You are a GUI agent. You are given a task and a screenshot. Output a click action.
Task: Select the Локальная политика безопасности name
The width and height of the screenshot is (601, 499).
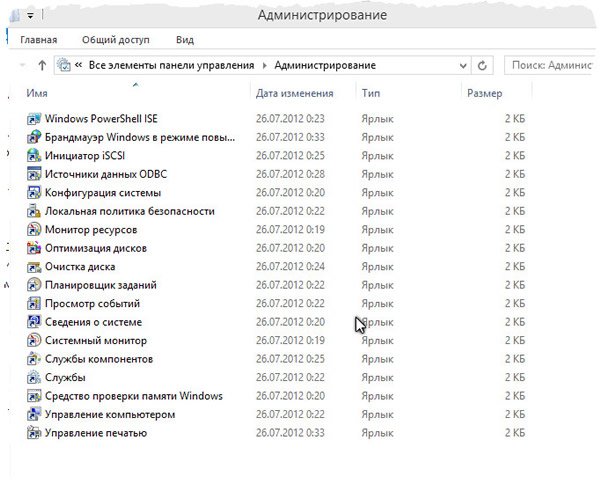[130, 211]
